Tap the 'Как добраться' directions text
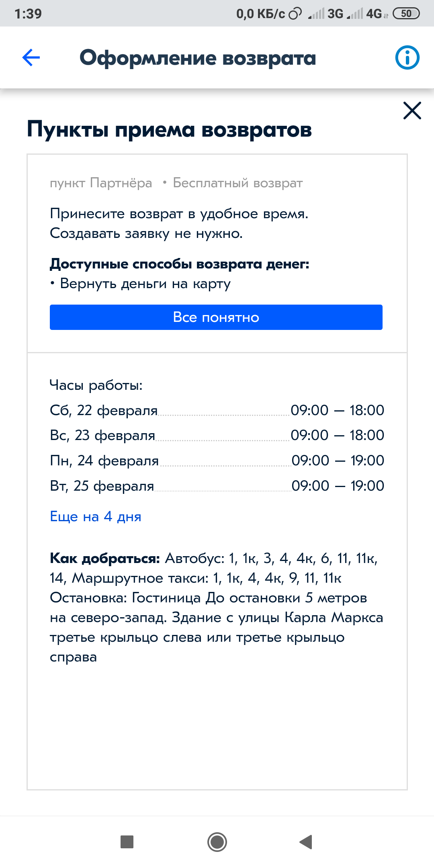 (216, 608)
